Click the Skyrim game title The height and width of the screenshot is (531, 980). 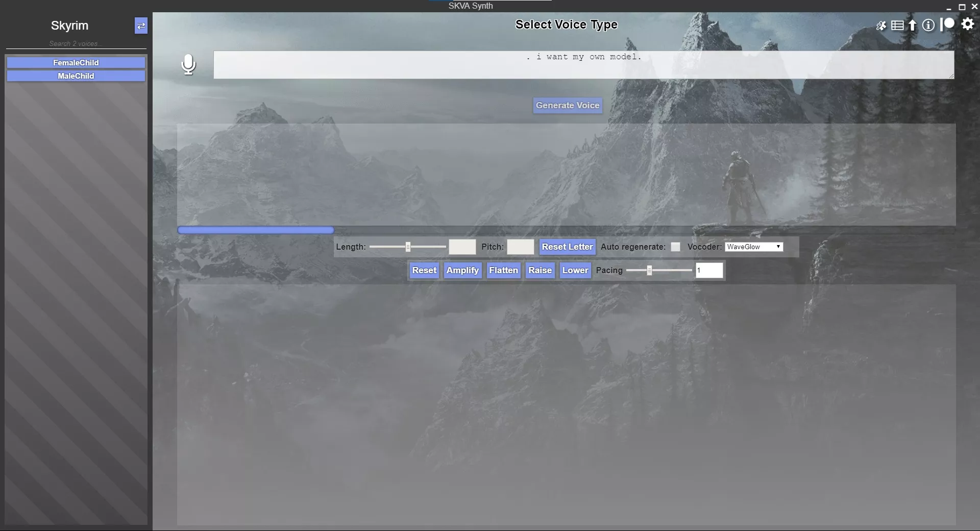click(x=69, y=26)
